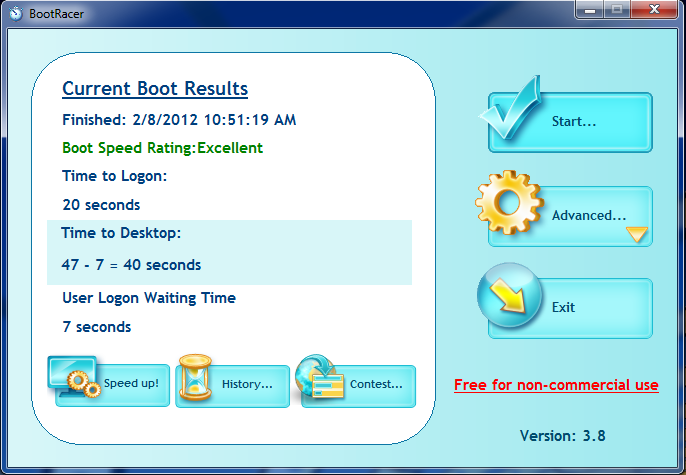This screenshot has height=475, width=686.
Task: Expand the Advanced yellow dropdown arrow
Action: click(x=637, y=236)
